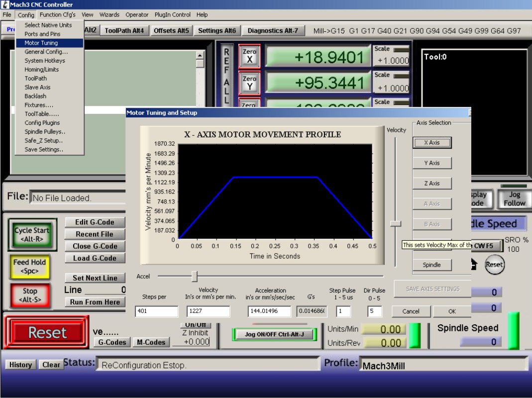Switch to the Diagnostics Alt-7 tab

(273, 31)
